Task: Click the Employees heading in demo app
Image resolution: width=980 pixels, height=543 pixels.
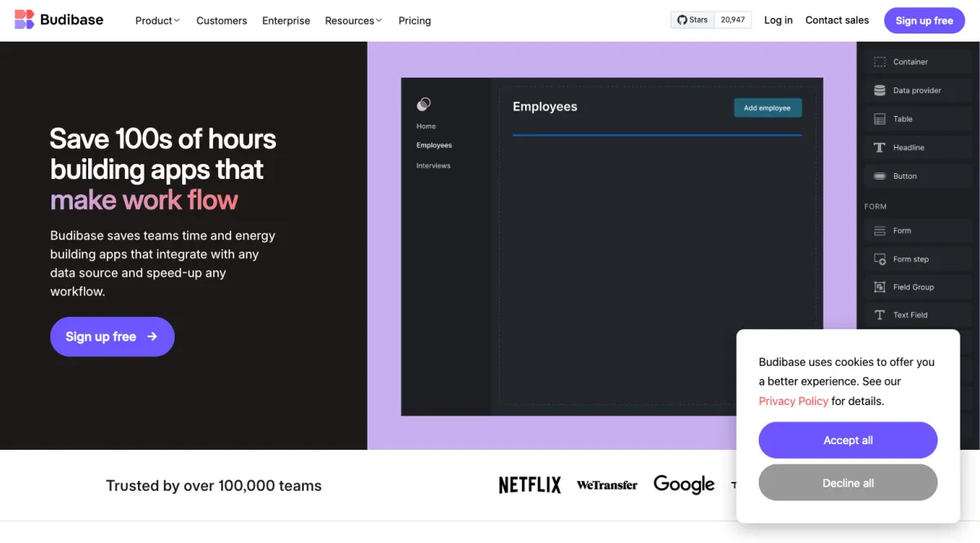Action: coord(545,107)
